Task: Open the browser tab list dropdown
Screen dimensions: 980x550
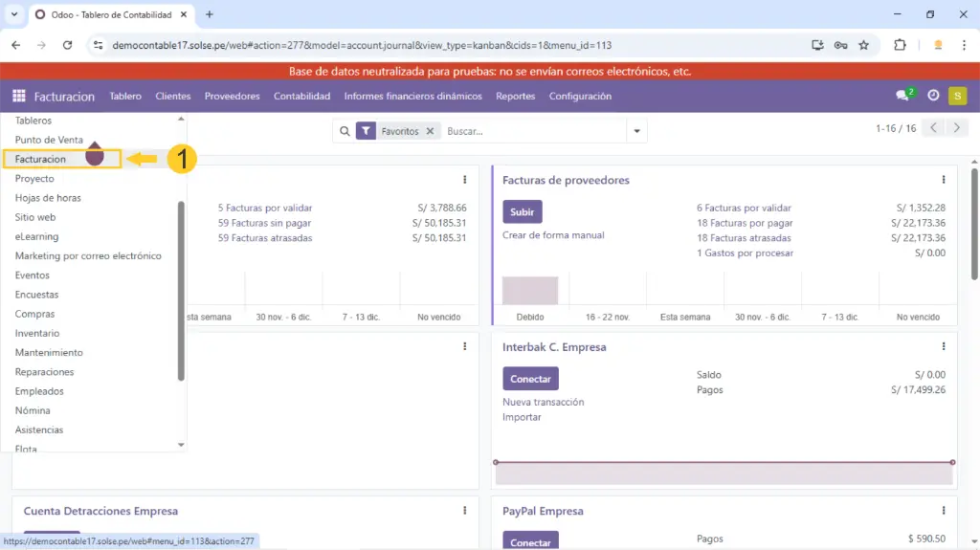Action: coord(14,14)
